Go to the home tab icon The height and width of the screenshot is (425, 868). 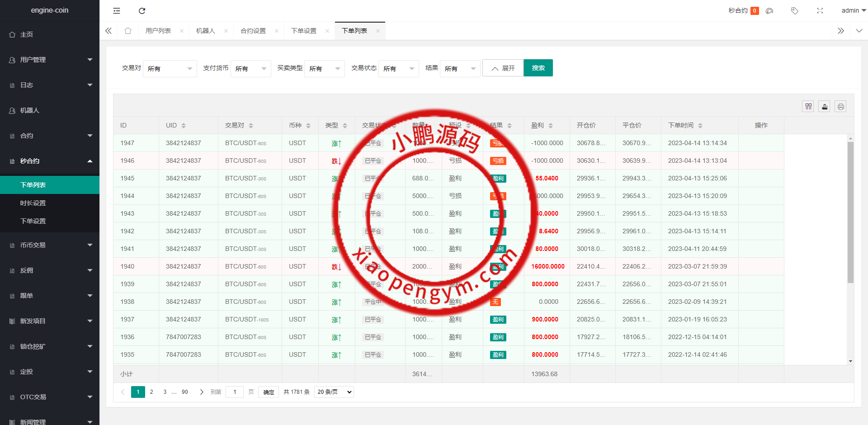(x=128, y=31)
